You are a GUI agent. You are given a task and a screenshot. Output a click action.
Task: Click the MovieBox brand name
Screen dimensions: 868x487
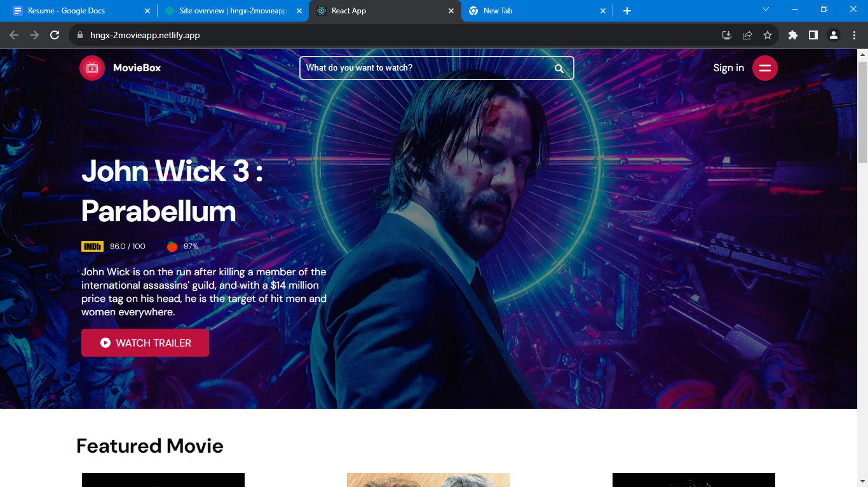tap(137, 68)
